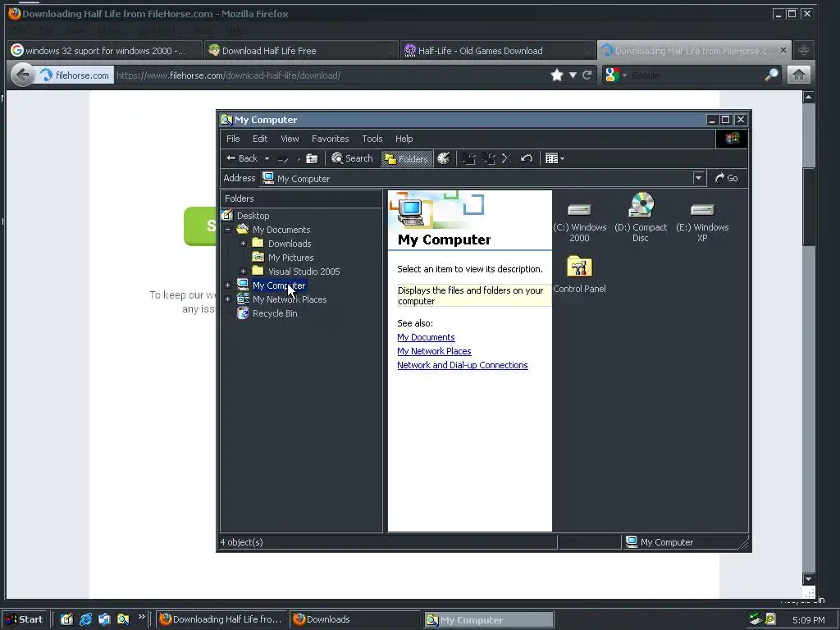Viewport: 840px width, 630px height.
Task: Collapse the My Documents tree node
Action: (228, 230)
